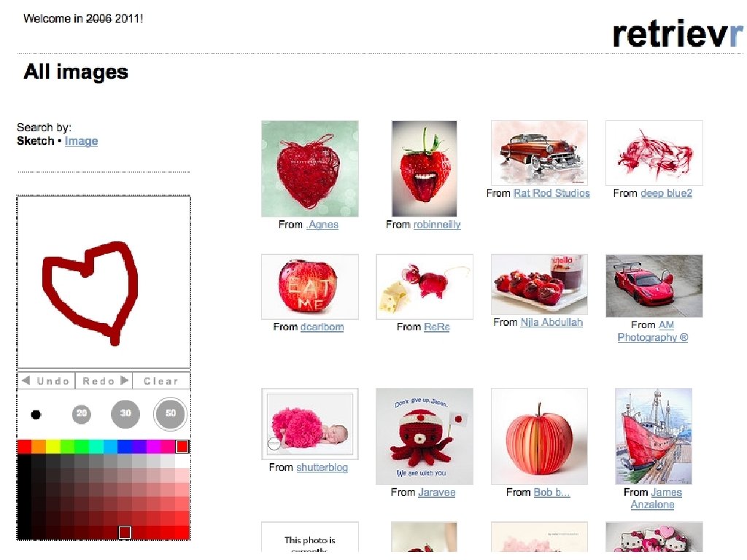Select the smallest black brush size

tap(36, 414)
